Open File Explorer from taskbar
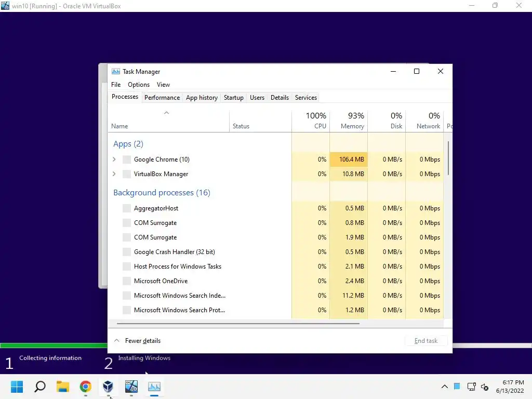The image size is (532, 399). (x=63, y=387)
